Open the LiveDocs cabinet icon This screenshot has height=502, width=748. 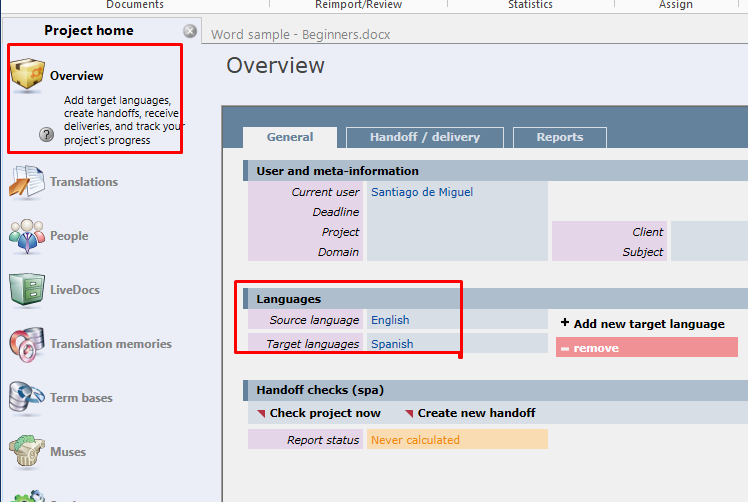click(x=27, y=290)
